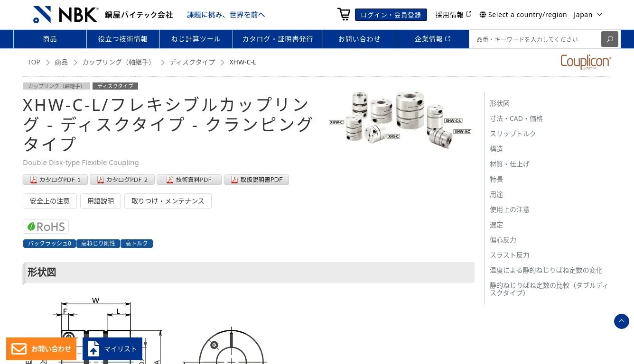
Task: Open the Japan country dropdown
Action: point(587,15)
